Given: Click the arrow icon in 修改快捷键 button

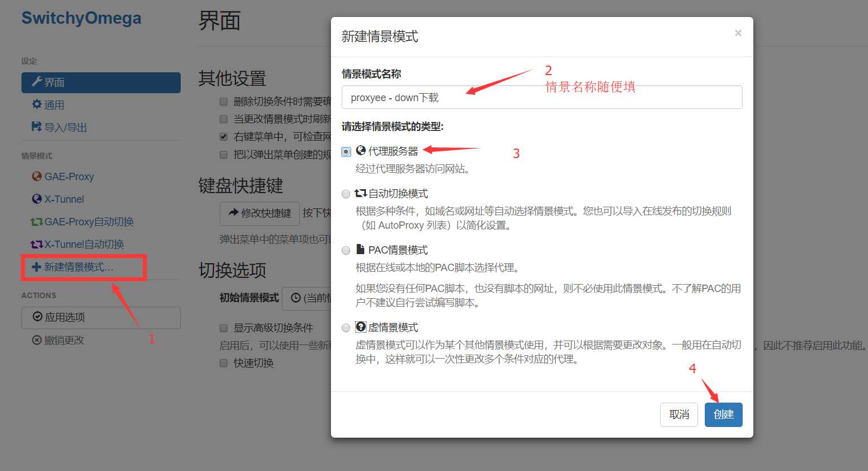Looking at the screenshot, I should tap(233, 212).
